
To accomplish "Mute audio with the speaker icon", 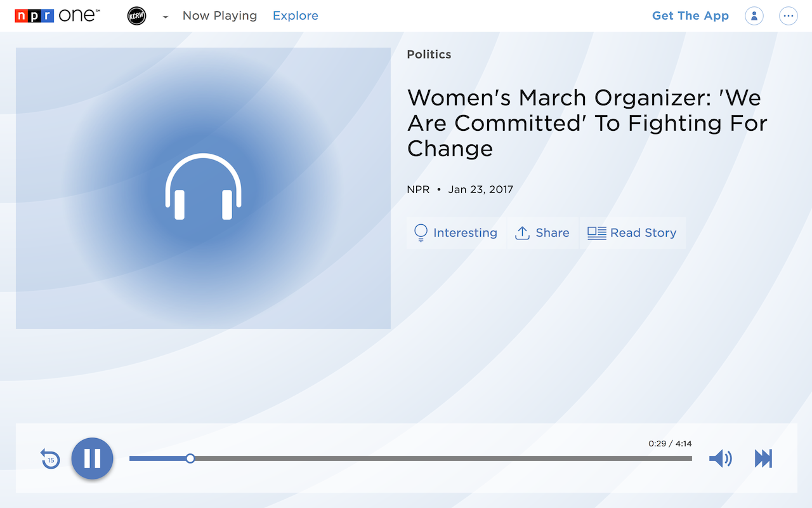I will (x=721, y=458).
